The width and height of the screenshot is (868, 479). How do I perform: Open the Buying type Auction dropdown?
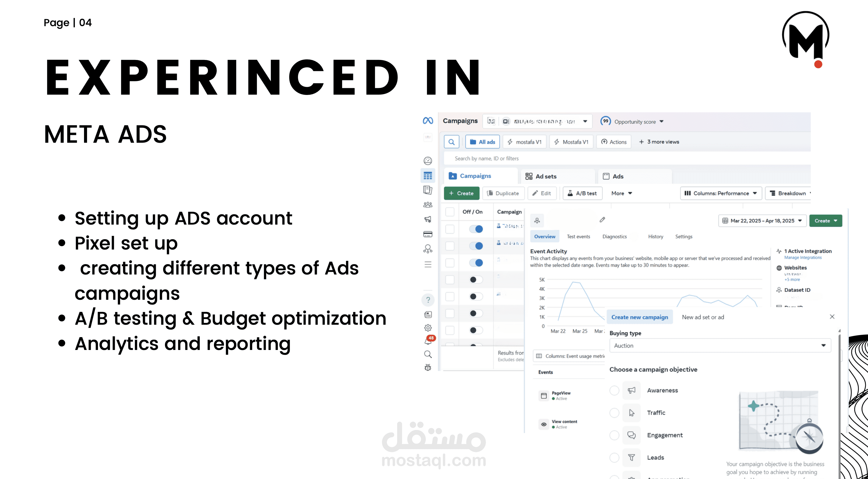[720, 346]
